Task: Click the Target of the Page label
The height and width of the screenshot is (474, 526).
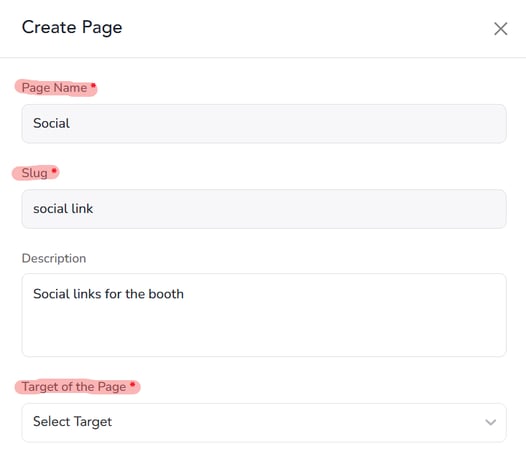Action: [x=74, y=387]
